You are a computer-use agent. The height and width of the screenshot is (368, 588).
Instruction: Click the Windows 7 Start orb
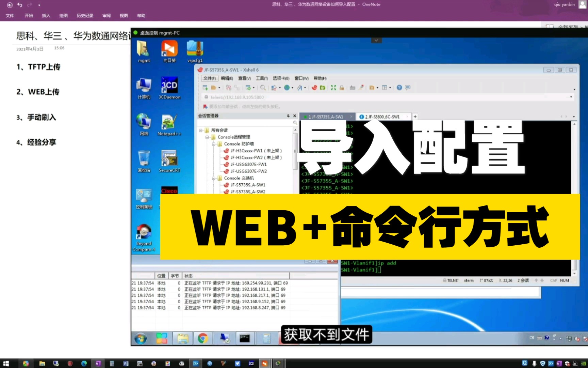[x=141, y=338]
